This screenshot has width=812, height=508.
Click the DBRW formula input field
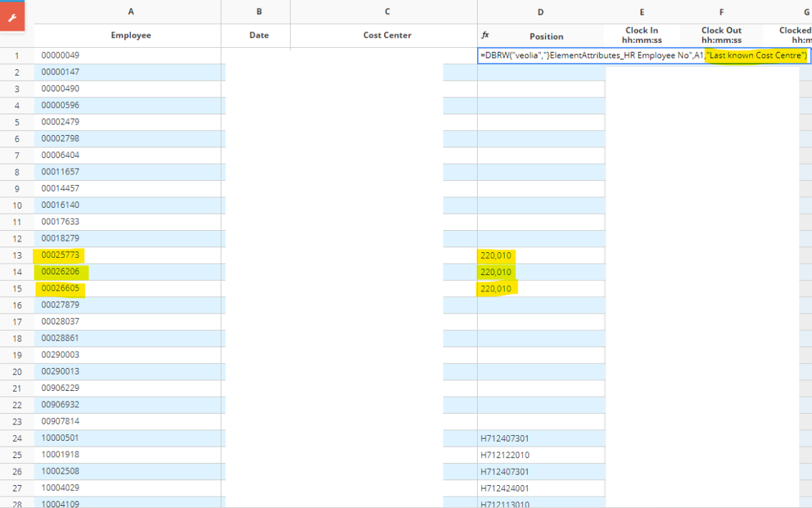[x=643, y=56]
